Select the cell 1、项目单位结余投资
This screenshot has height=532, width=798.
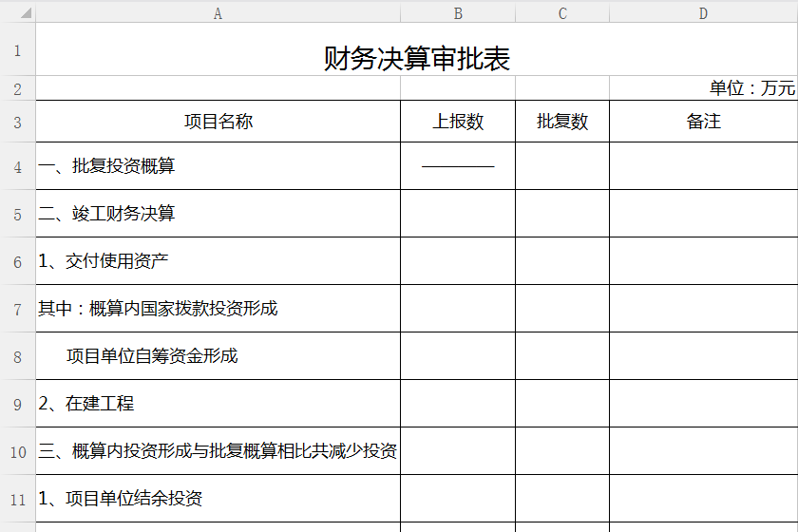[121, 499]
